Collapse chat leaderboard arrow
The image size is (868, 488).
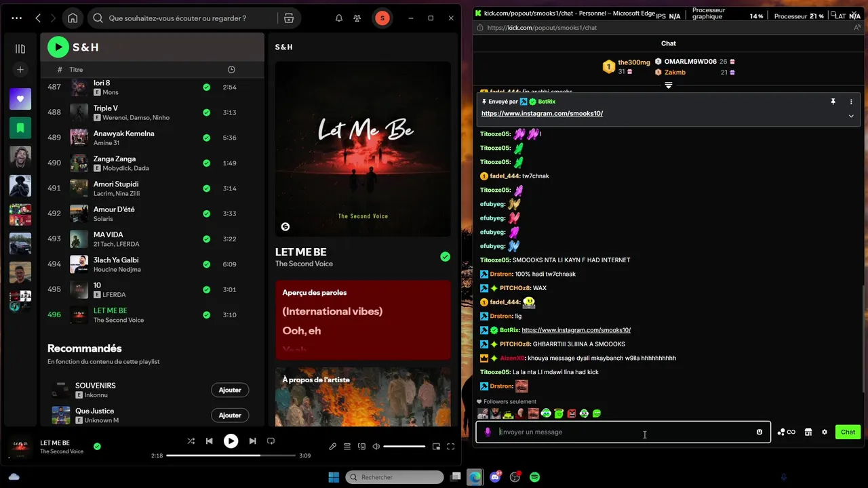669,85
